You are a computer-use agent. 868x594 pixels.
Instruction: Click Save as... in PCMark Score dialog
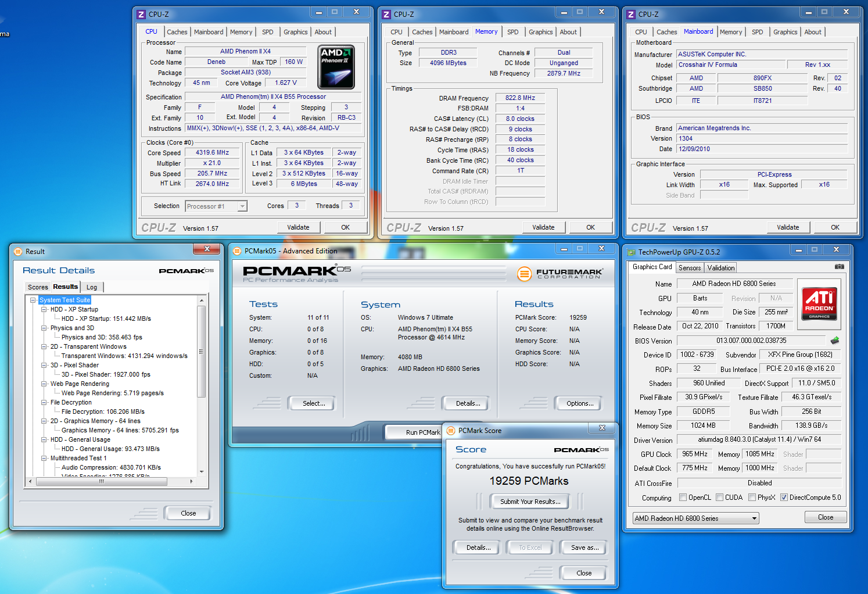click(x=584, y=548)
